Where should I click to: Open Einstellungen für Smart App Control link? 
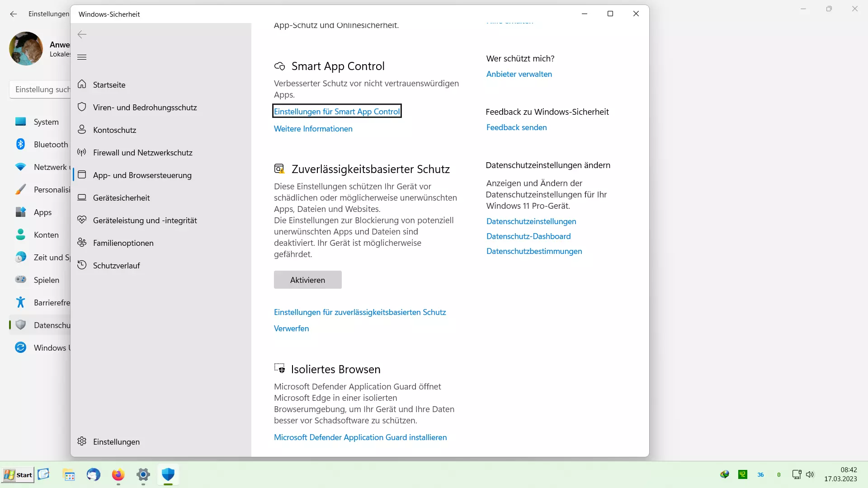[337, 111]
